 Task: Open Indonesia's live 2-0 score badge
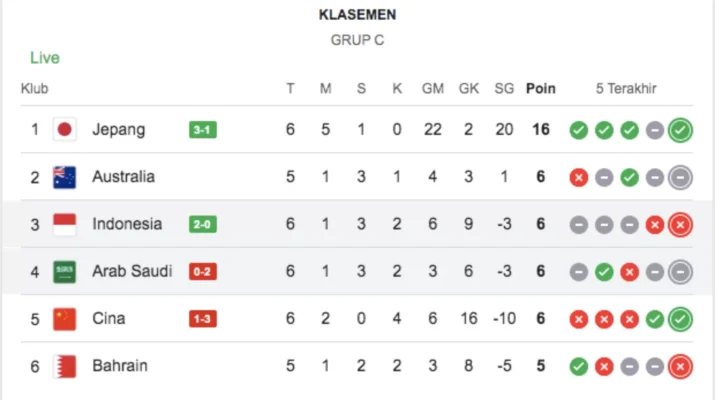coord(203,224)
